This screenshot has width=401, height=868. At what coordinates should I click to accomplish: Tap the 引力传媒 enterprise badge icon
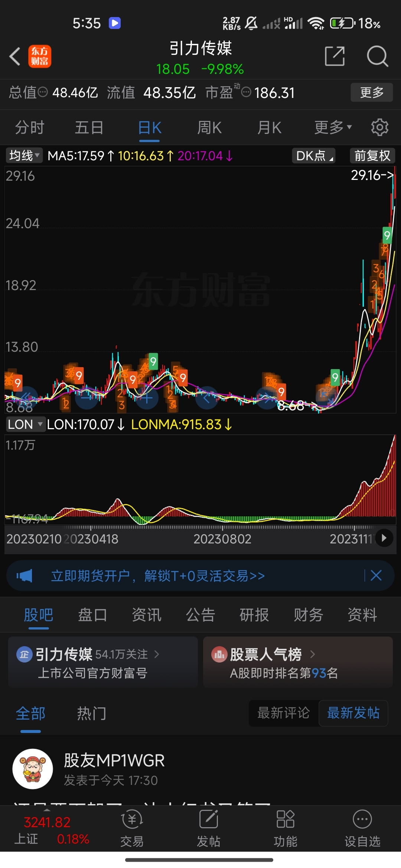click(x=25, y=654)
